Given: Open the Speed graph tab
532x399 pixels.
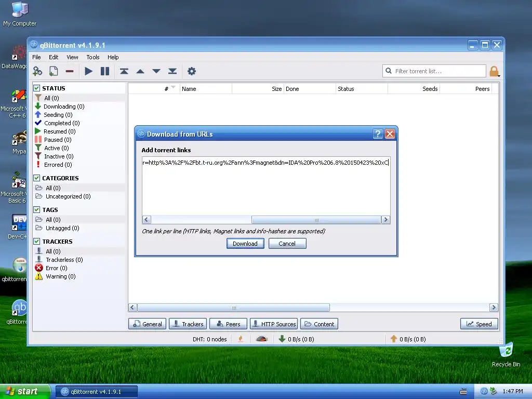Looking at the screenshot, I should 479,324.
